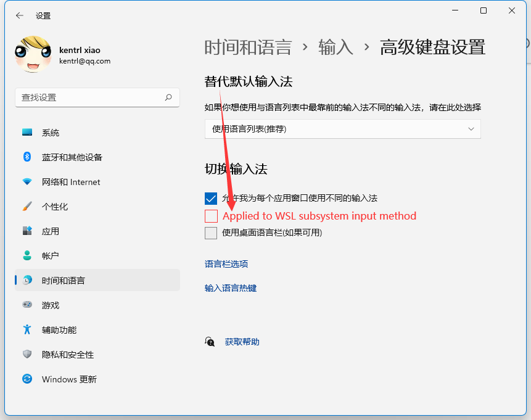Check 使用桌面语言栏(如果可用)

point(210,233)
